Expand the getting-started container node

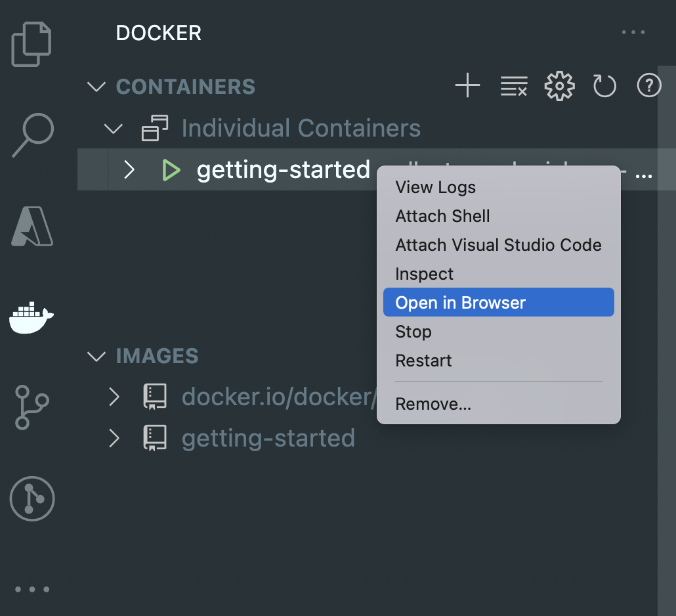(x=129, y=169)
